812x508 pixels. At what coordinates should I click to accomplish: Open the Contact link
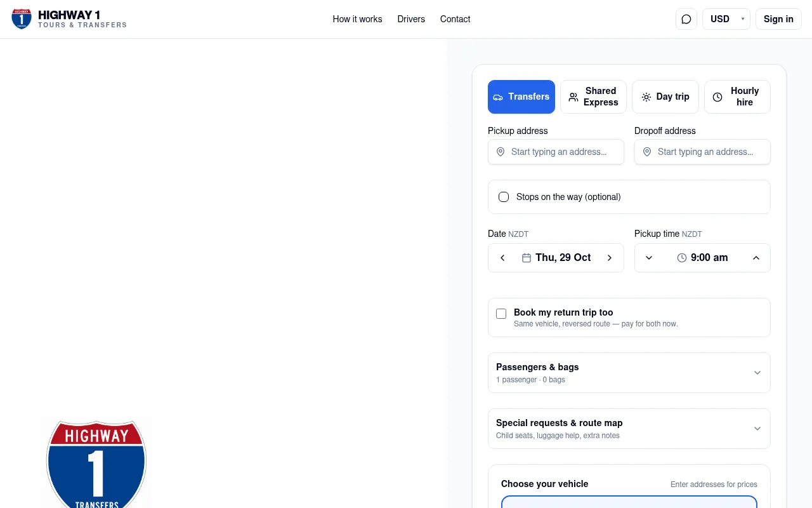(455, 19)
